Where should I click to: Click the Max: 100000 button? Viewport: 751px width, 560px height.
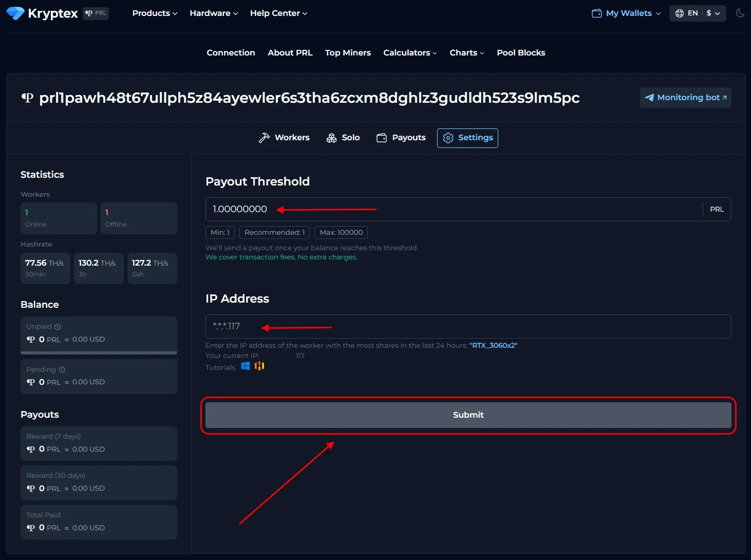341,232
